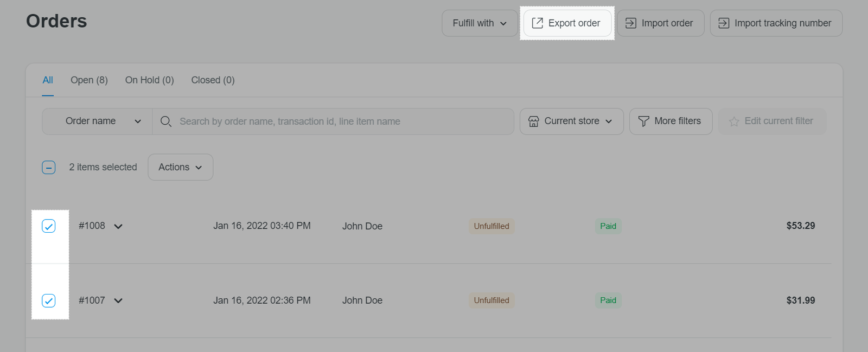Click the funnel icon in More filters
The image size is (868, 352).
pyautogui.click(x=643, y=121)
